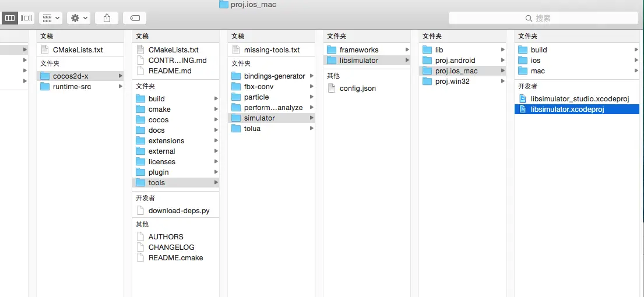Screen dimensions: 644x297
Task: Expand the plugin folder arrow
Action: (216, 172)
